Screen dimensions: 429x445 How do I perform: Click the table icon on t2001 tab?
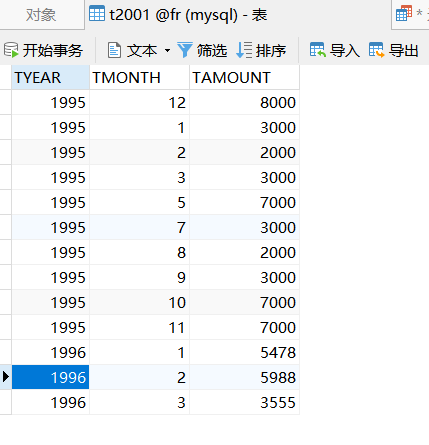point(97,14)
